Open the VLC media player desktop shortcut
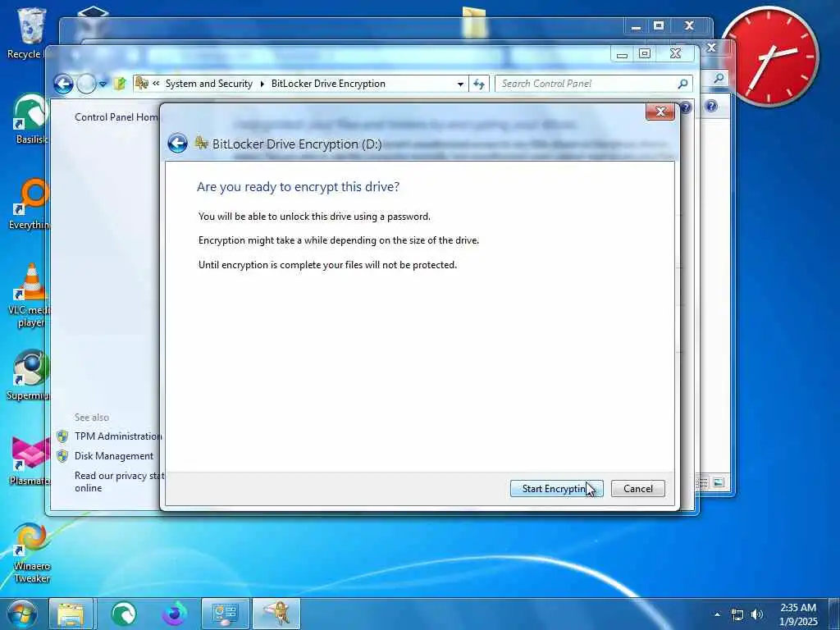The height and width of the screenshot is (630, 840). [x=30, y=295]
